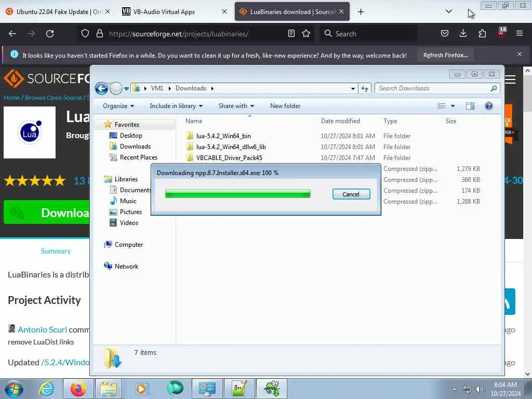Open the Videos library
Image resolution: width=532 pixels, height=399 pixels.
coord(129,222)
